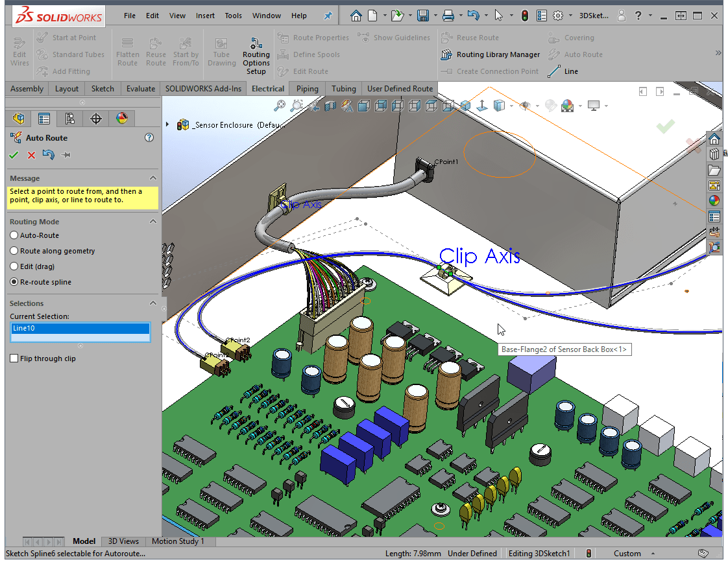
Task: Open the Routing Library Manager
Action: point(491,54)
